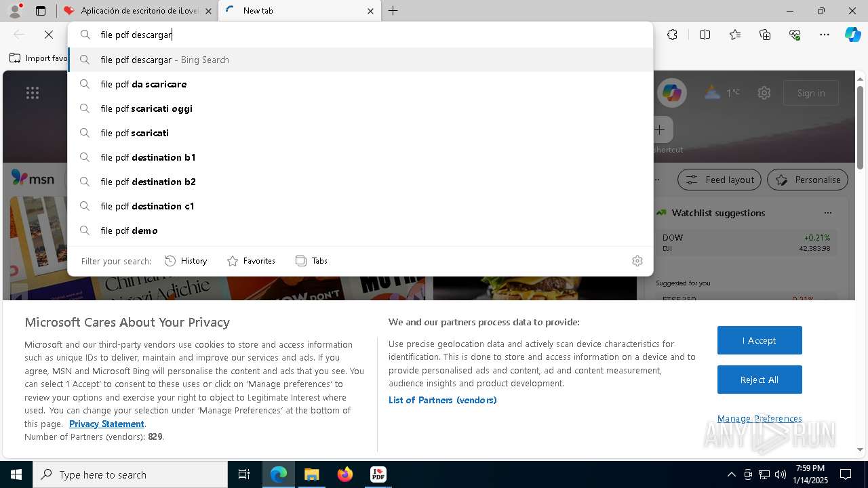Open the app launcher grid icon

pyautogui.click(x=33, y=93)
